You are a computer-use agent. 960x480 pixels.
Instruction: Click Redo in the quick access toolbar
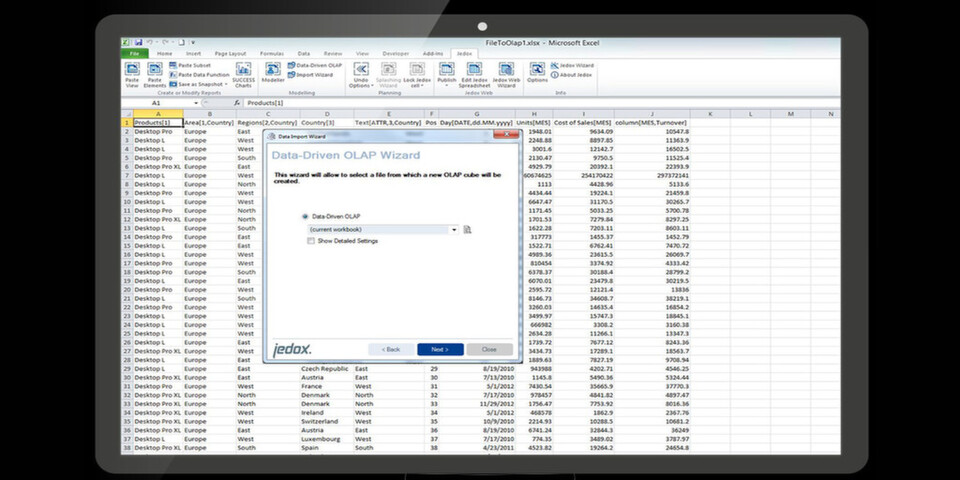[x=165, y=42]
